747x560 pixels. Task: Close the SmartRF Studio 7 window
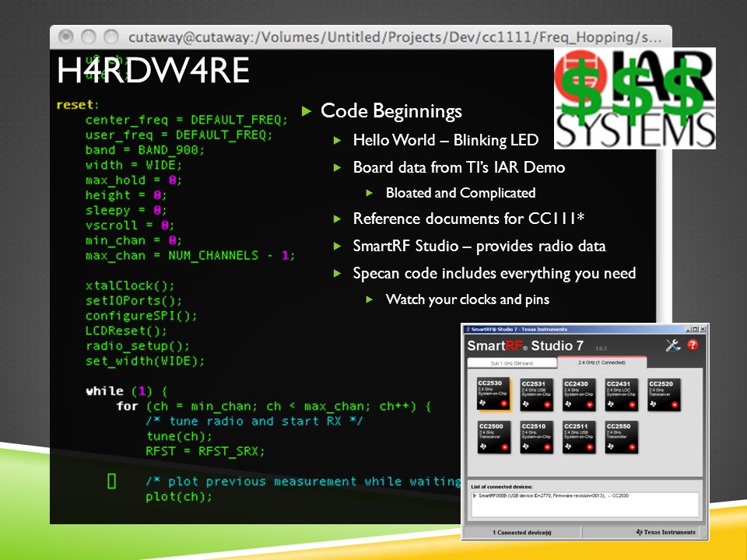click(x=703, y=330)
